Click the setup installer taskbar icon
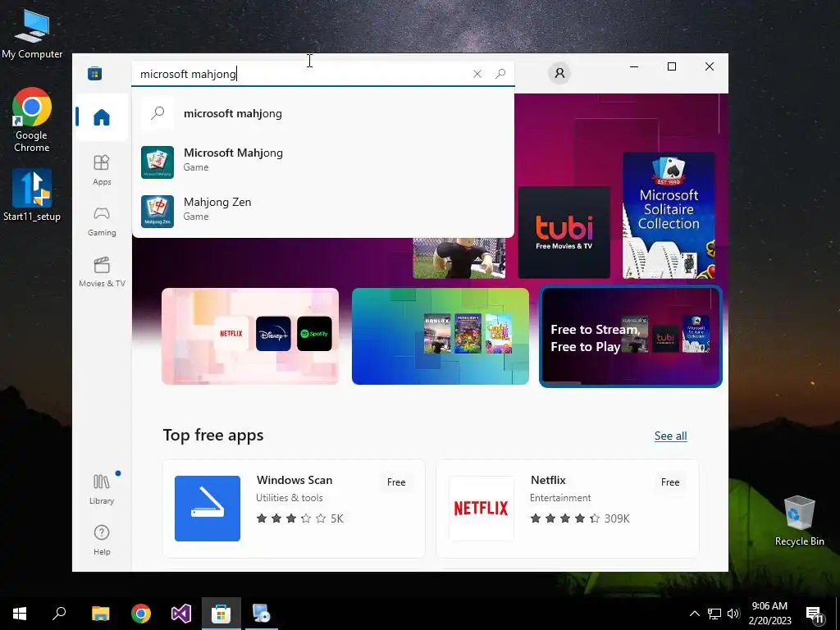Screen dimensions: 840x630 pos(262,614)
